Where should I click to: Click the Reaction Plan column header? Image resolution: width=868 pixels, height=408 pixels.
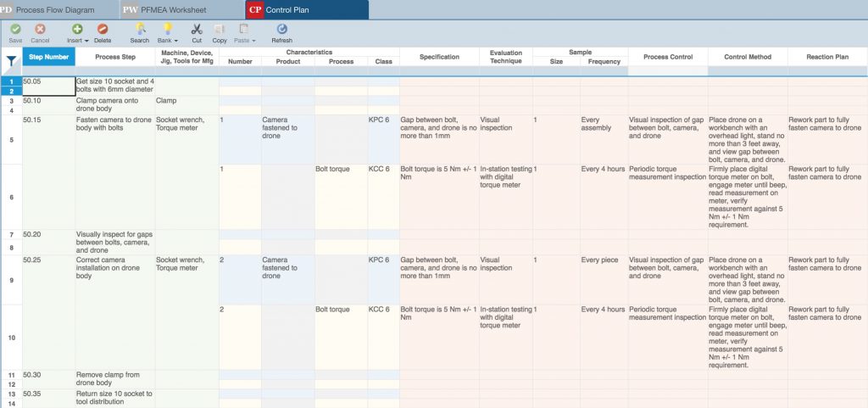[826, 57]
